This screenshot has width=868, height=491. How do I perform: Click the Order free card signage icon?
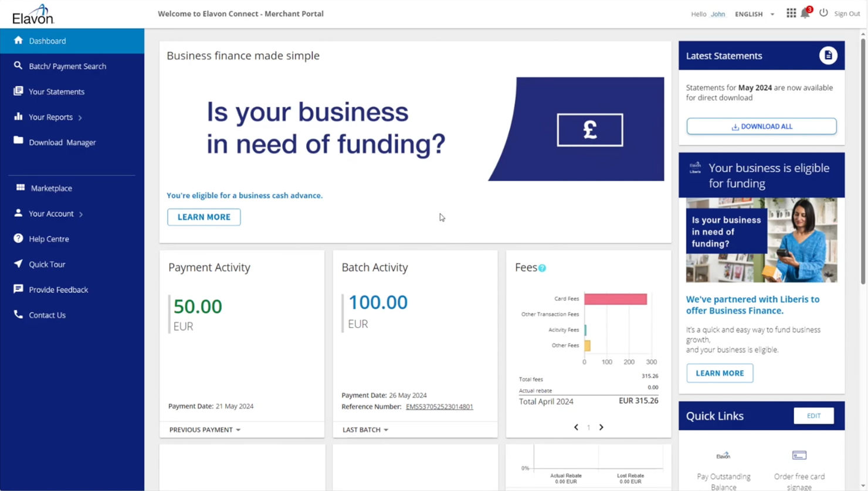[x=799, y=455]
